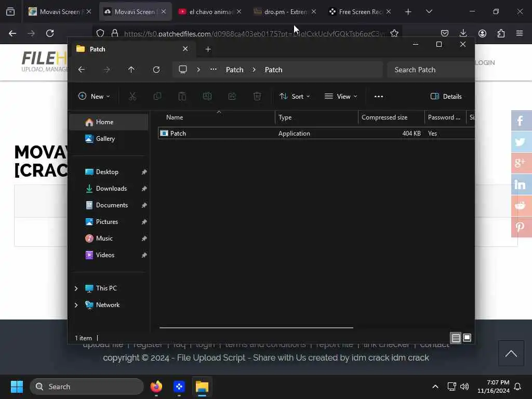This screenshot has width=532, height=399.
Task: Toggle the Details pane
Action: coord(446,96)
